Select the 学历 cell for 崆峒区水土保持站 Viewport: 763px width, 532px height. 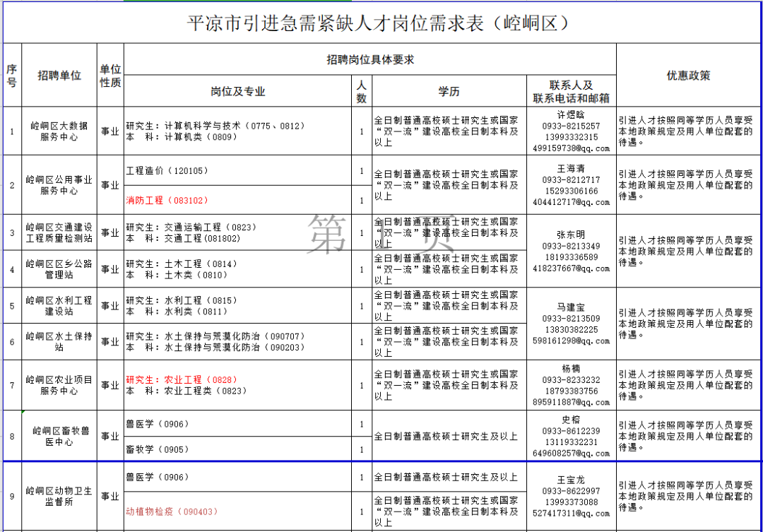click(x=449, y=342)
